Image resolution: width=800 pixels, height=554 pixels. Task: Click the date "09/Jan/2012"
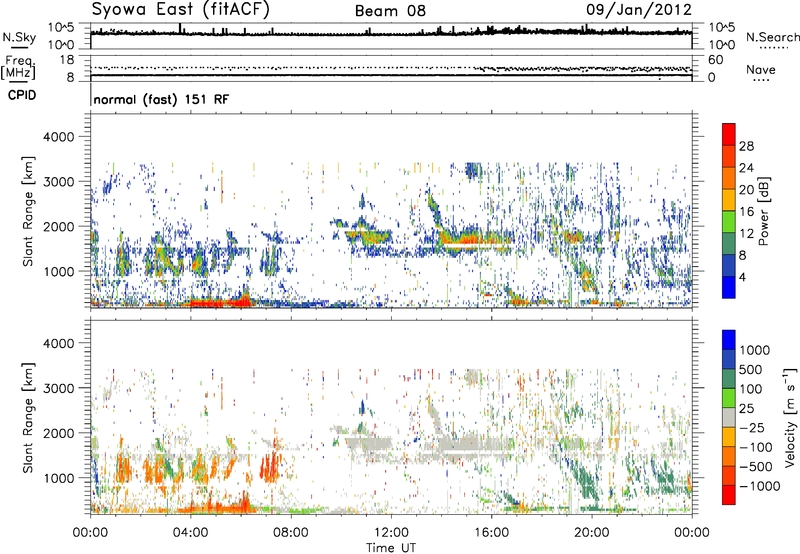639,10
